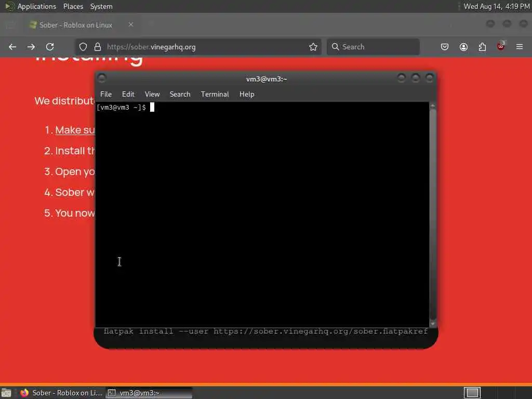Screen dimensions: 532x399
Task: Go back with Firefox back arrow
Action: click(x=12, y=47)
